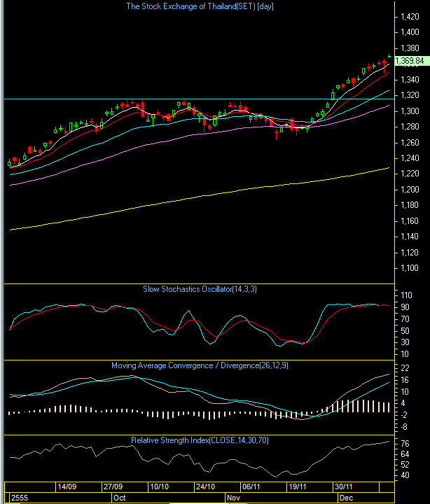The image size is (430, 504).
Task: Click the Relative Strength Index panel title
Action: tap(200, 440)
